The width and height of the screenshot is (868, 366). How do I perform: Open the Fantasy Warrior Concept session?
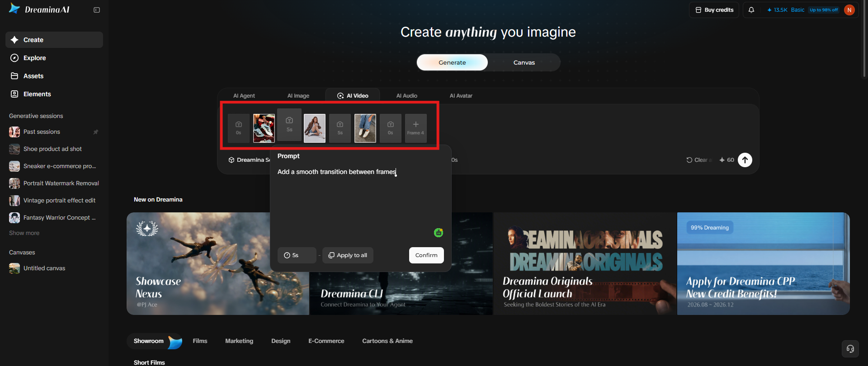54,218
